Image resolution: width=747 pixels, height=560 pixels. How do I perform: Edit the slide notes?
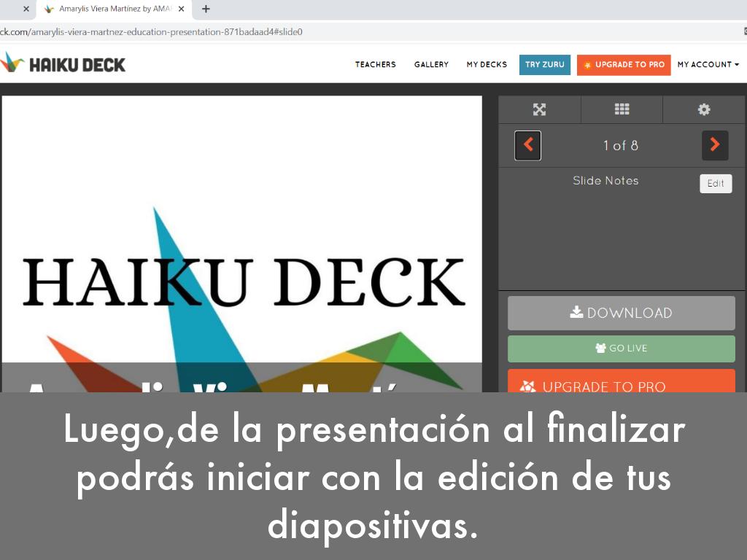coord(715,184)
